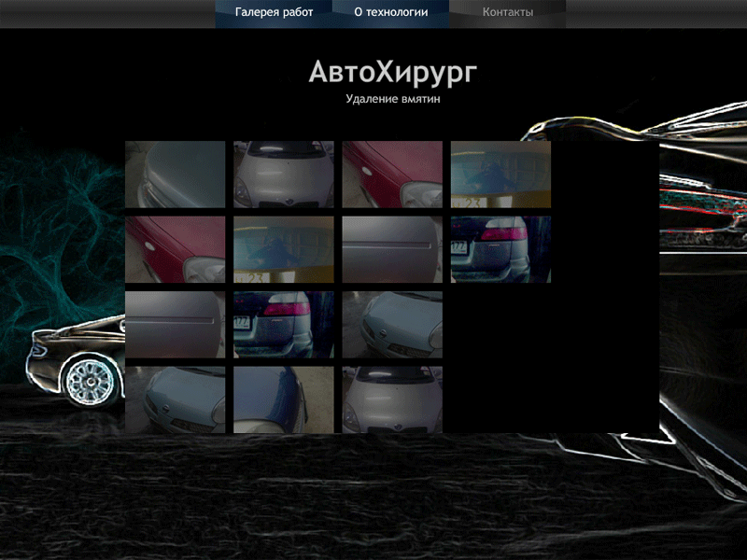
Task: Open gray door molding thumbnail in second row
Action: click(392, 249)
